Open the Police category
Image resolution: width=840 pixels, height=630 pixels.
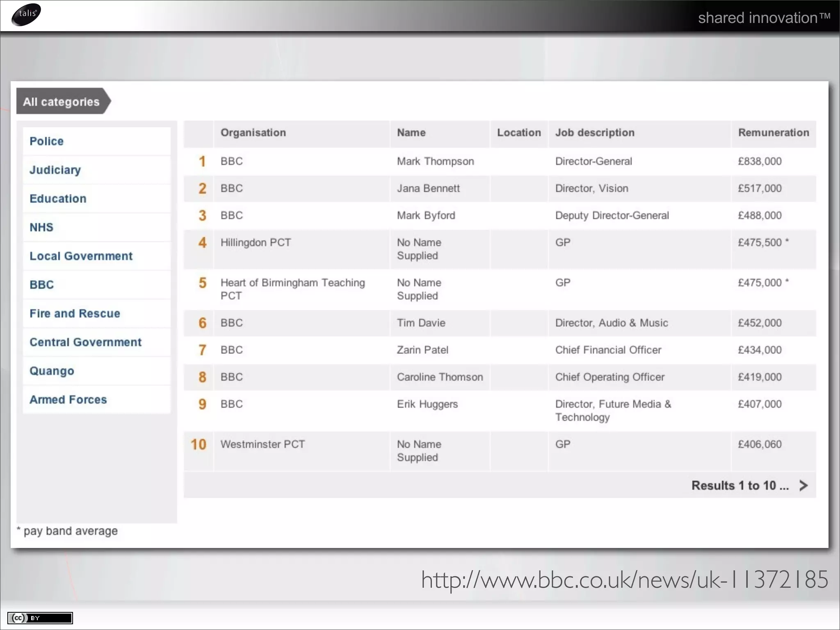tap(46, 141)
